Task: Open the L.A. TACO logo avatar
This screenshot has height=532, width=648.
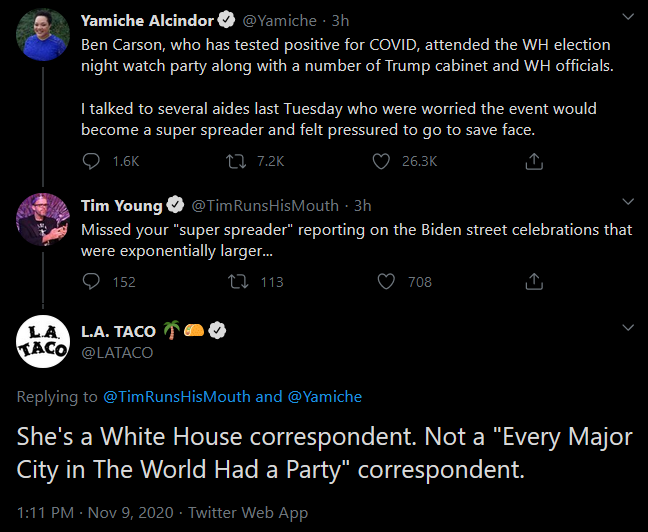Action: (x=43, y=341)
